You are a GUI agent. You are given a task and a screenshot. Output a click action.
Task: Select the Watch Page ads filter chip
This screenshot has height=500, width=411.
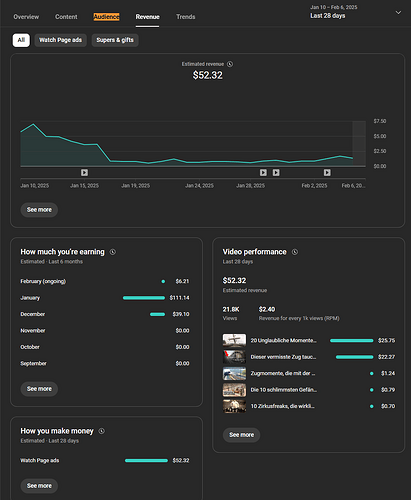pos(60,40)
